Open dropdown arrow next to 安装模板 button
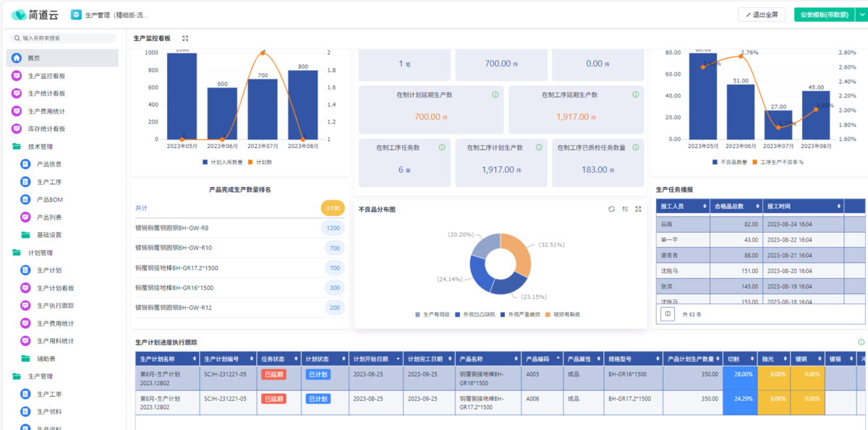The width and height of the screenshot is (868, 430). coord(861,14)
